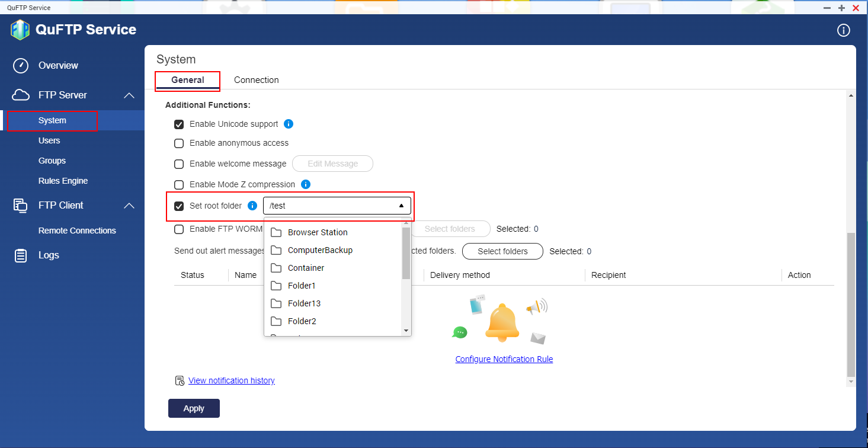The height and width of the screenshot is (448, 868).
Task: Open Groups in sidebar
Action: click(52, 161)
